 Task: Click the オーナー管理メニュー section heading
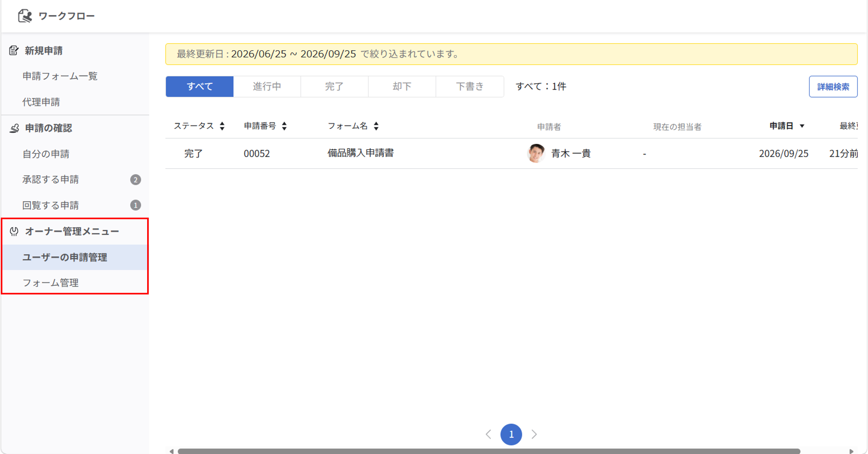tap(72, 231)
